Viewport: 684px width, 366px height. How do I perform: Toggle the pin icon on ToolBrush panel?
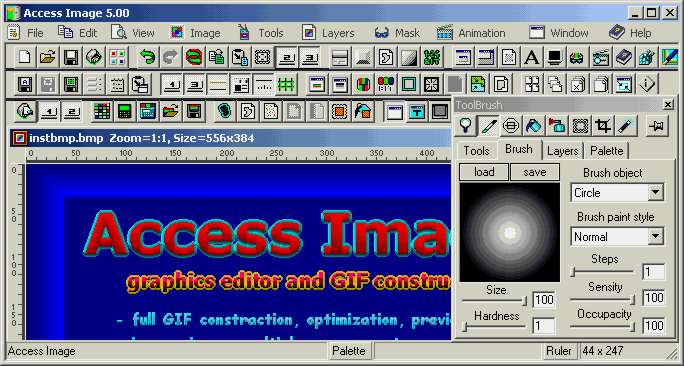657,126
